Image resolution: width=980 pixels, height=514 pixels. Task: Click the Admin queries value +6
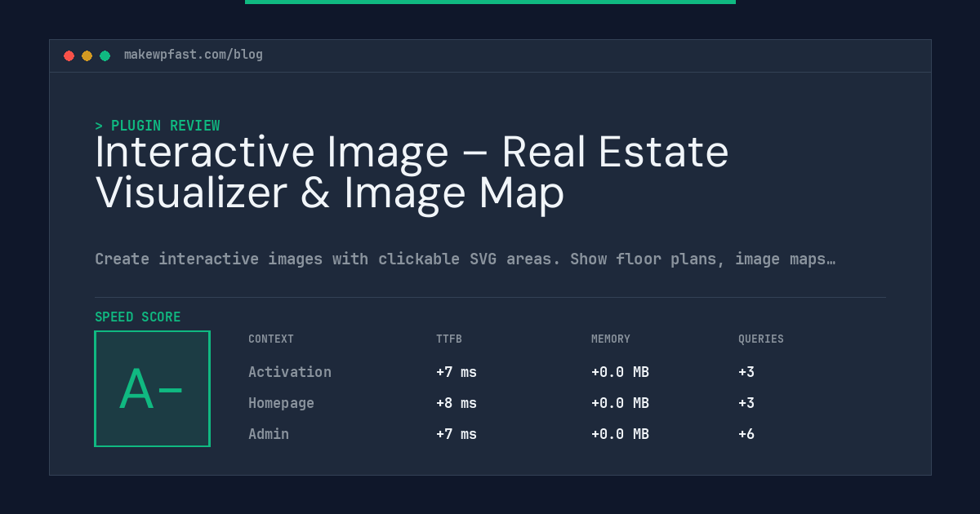point(746,434)
